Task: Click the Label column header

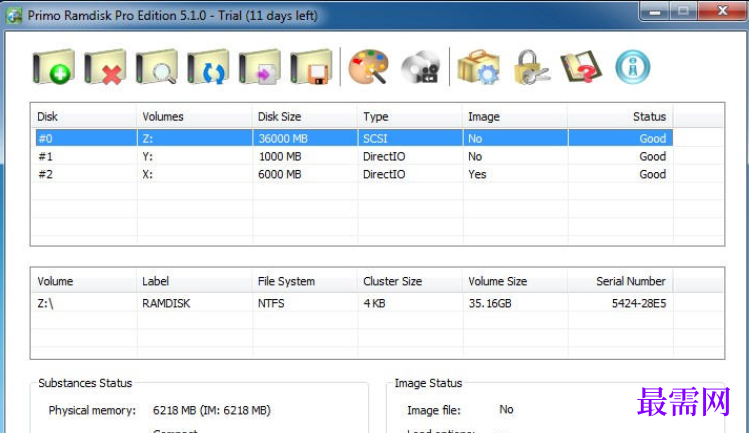Action: tap(194, 281)
